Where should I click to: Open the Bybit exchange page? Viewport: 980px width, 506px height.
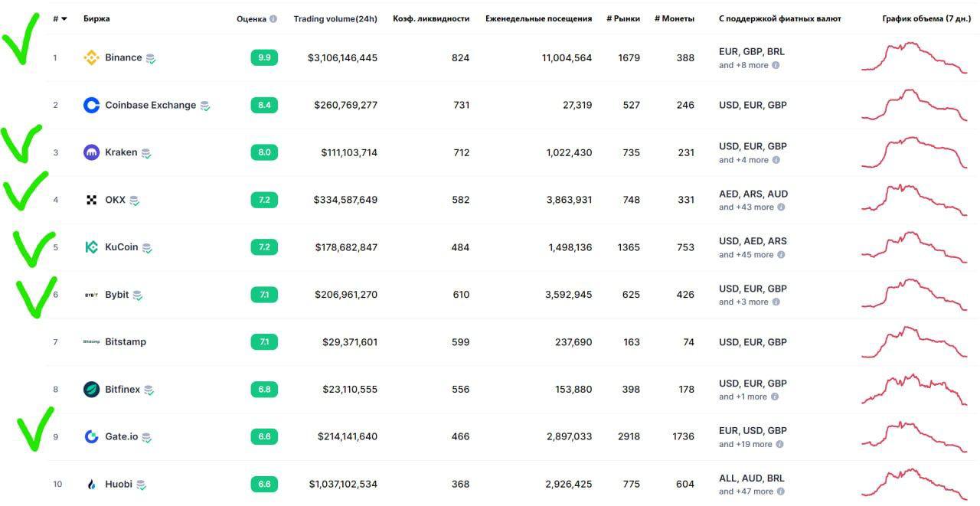pos(116,295)
